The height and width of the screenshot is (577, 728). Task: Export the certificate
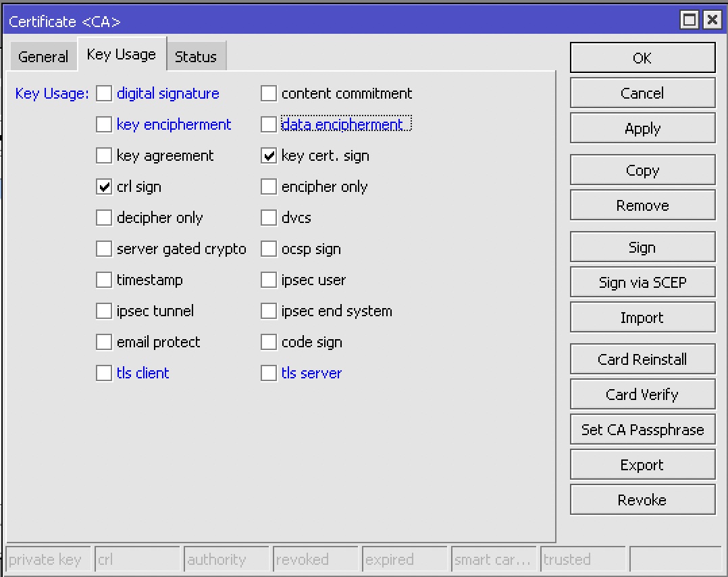642,465
